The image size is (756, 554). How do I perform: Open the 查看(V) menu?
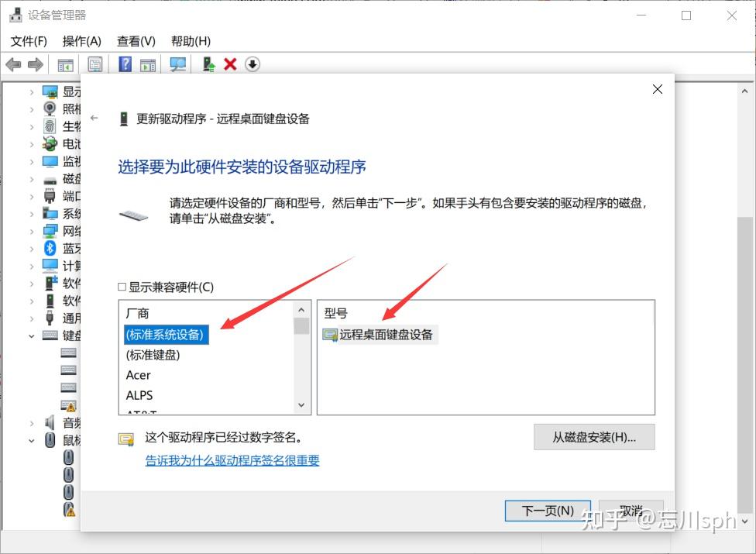tap(136, 41)
